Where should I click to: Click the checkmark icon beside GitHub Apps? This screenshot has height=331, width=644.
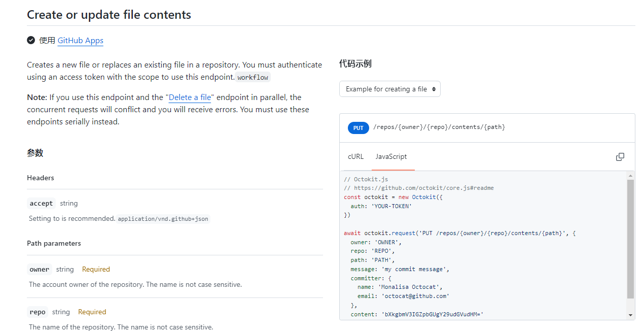point(31,40)
